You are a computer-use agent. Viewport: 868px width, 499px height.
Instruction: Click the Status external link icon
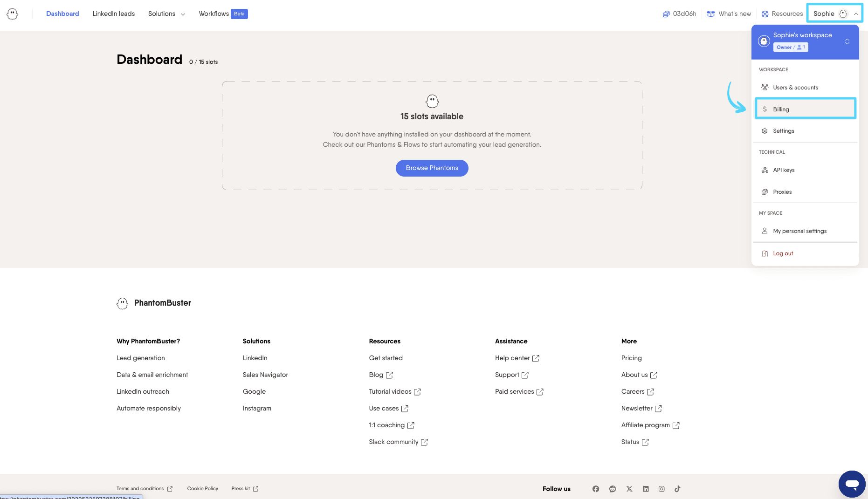[645, 442]
